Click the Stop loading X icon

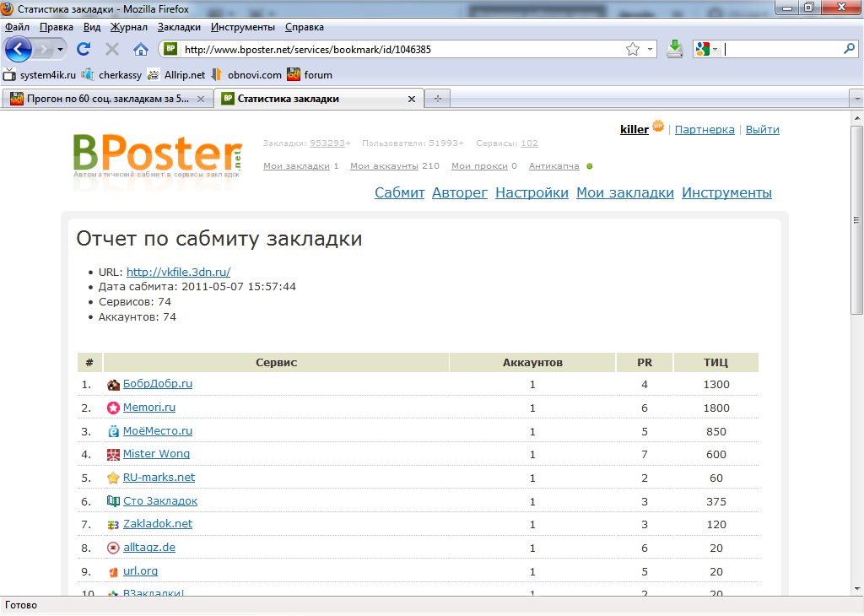coord(112,50)
